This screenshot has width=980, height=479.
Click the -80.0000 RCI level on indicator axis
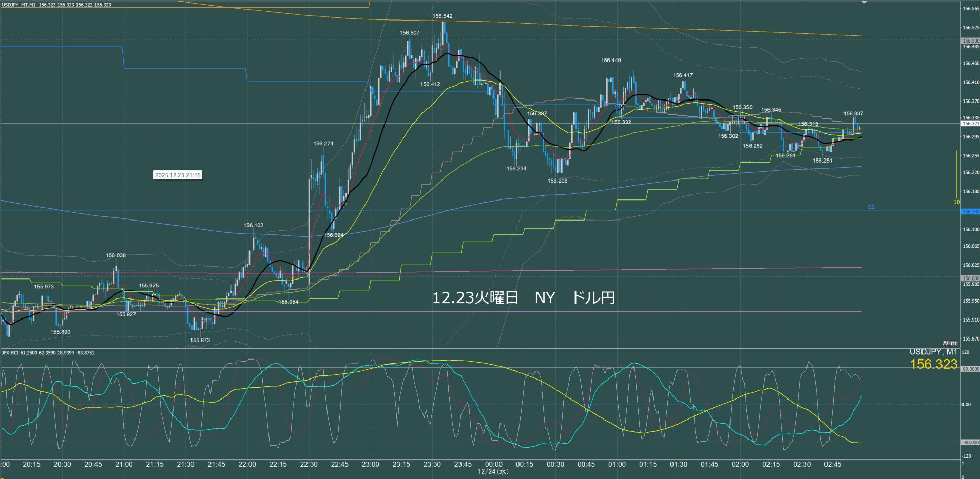[x=970, y=442]
